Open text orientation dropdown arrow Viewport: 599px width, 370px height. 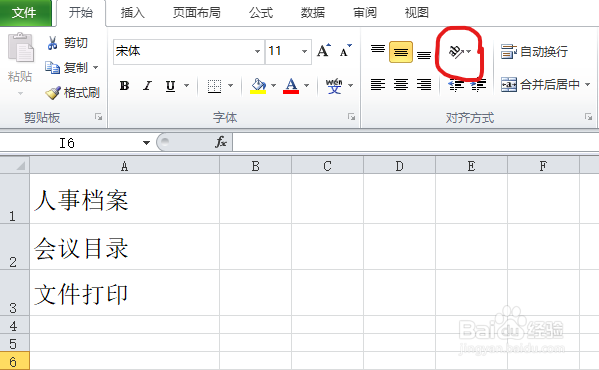click(x=469, y=51)
